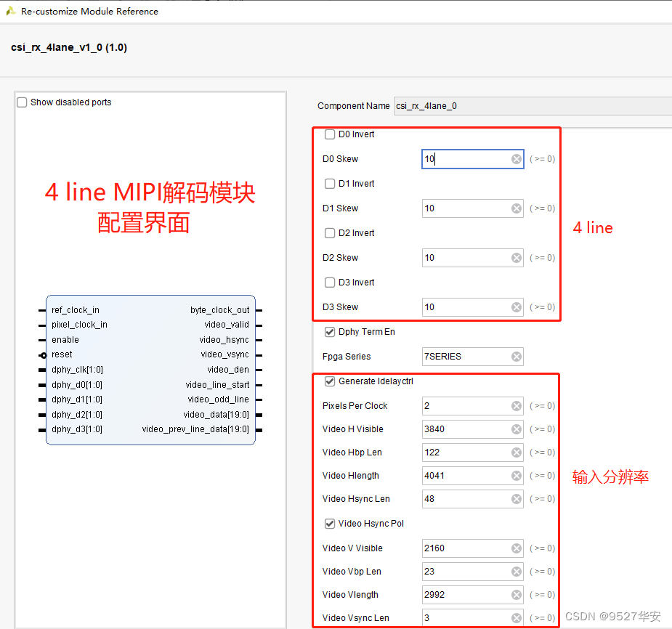Clear the Video Vlength value

pos(517,595)
